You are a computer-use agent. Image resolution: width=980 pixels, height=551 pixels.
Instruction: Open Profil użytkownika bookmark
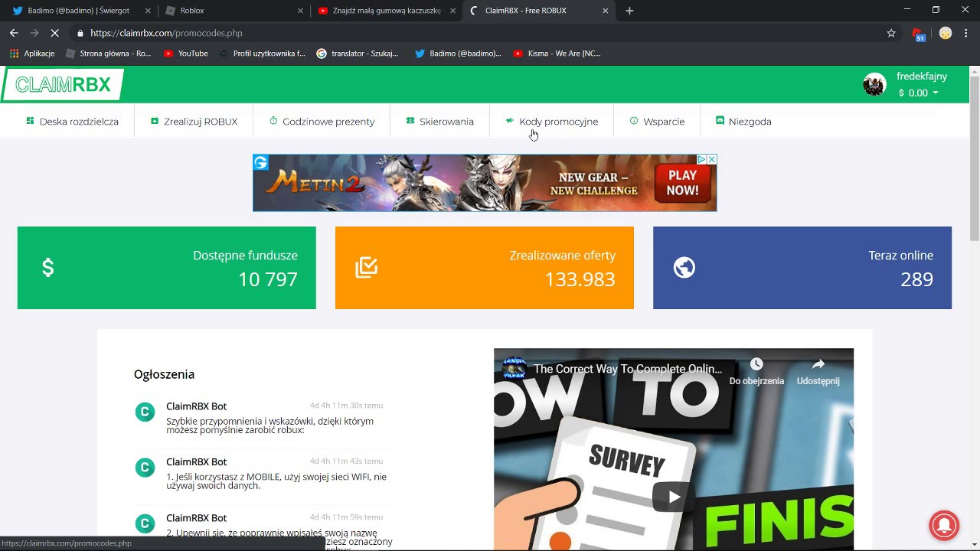coord(262,54)
